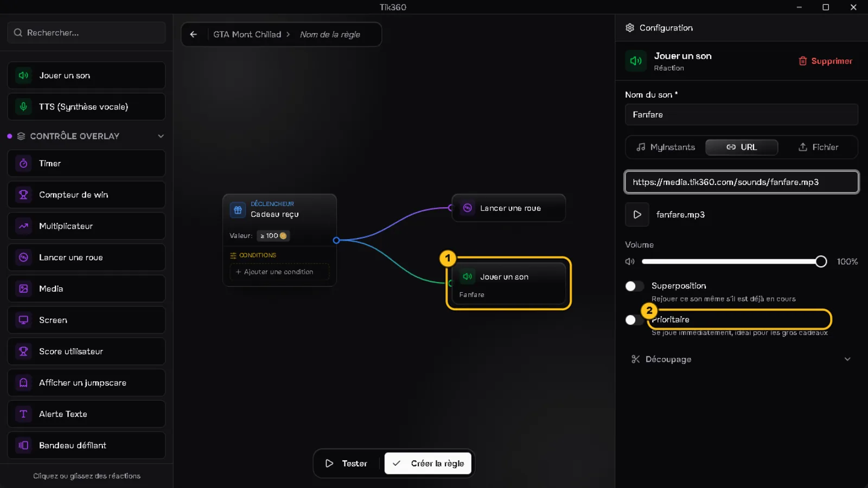This screenshot has height=488, width=868.
Task: Click the Multiplicateur trend icon
Action: 23,226
